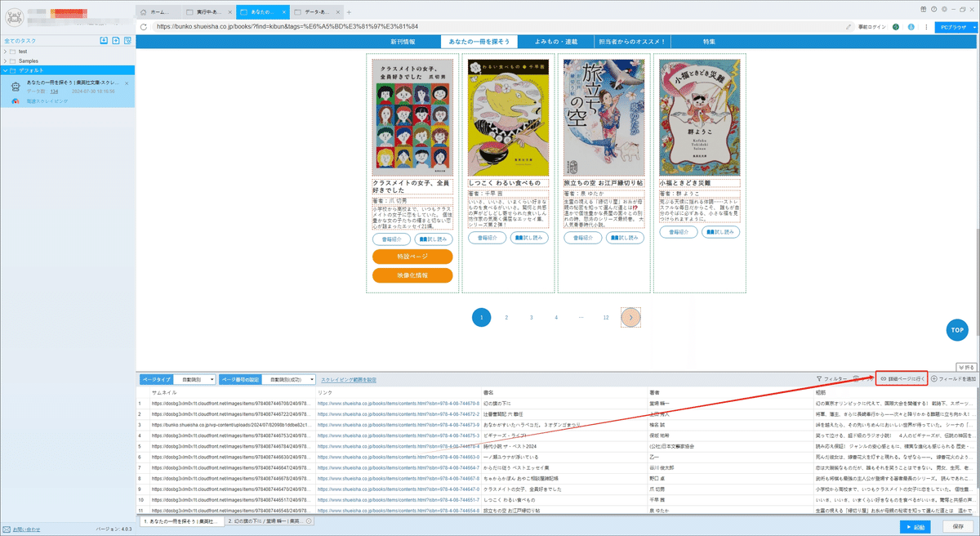Click the robot icon of the selected task
The image size is (980, 536).
[15, 86]
